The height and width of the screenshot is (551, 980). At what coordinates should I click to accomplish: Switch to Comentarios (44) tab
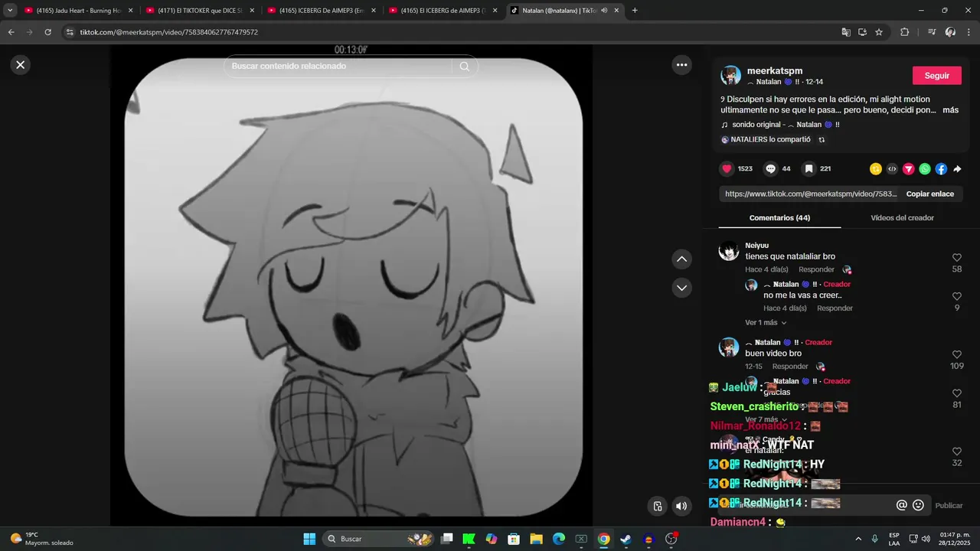779,218
